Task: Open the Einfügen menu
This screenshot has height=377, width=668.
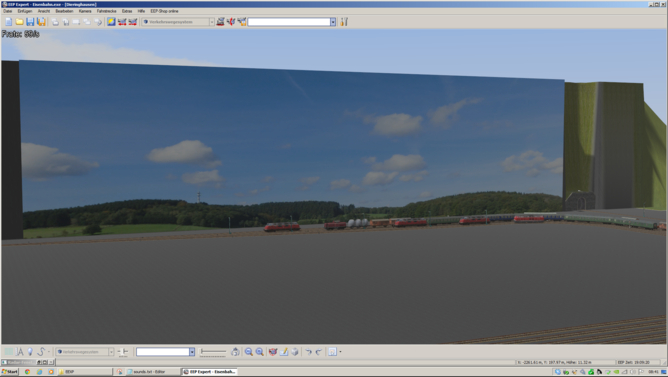Action: pos(25,11)
